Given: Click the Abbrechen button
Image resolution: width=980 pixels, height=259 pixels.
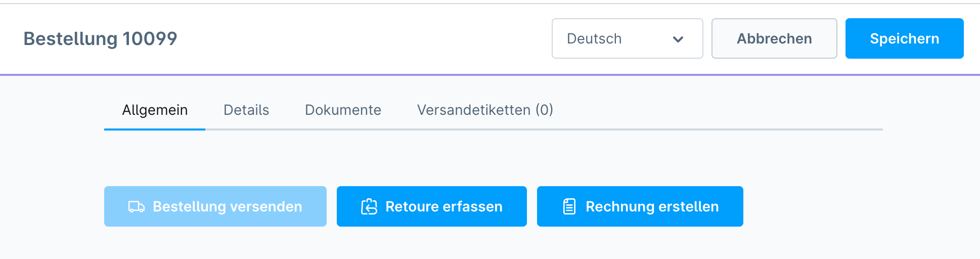Looking at the screenshot, I should (774, 38).
